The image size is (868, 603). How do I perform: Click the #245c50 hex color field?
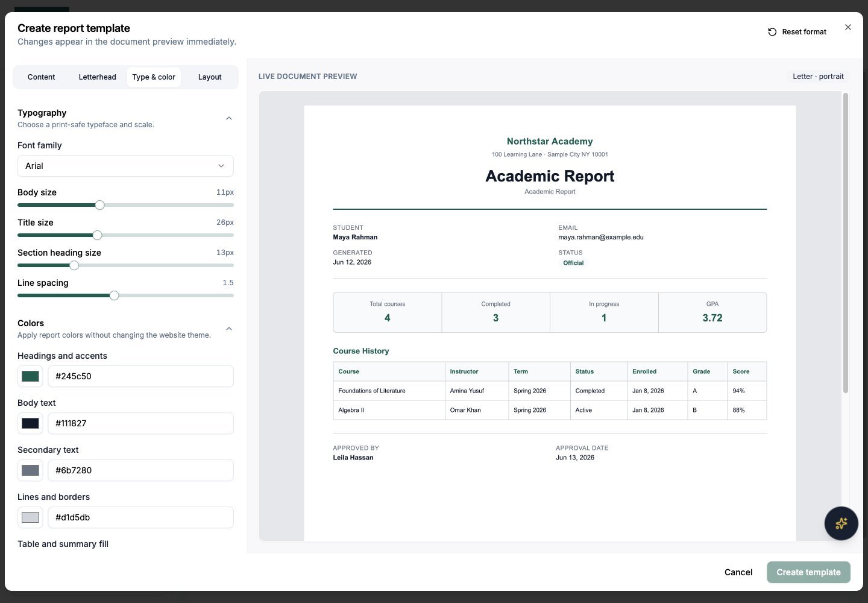pyautogui.click(x=140, y=376)
